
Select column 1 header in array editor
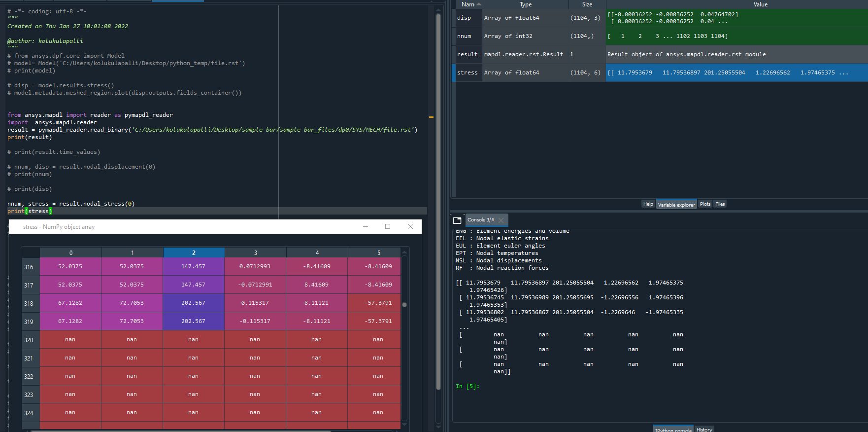[x=133, y=252]
